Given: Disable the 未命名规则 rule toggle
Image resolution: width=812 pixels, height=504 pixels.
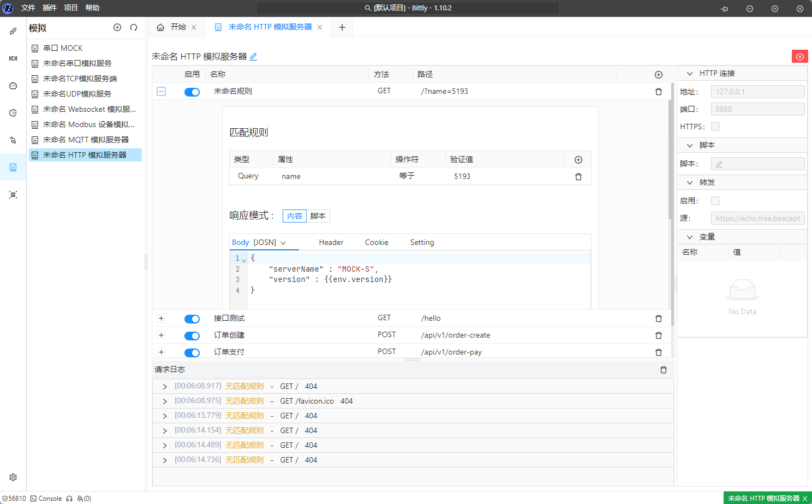Looking at the screenshot, I should tap(192, 92).
